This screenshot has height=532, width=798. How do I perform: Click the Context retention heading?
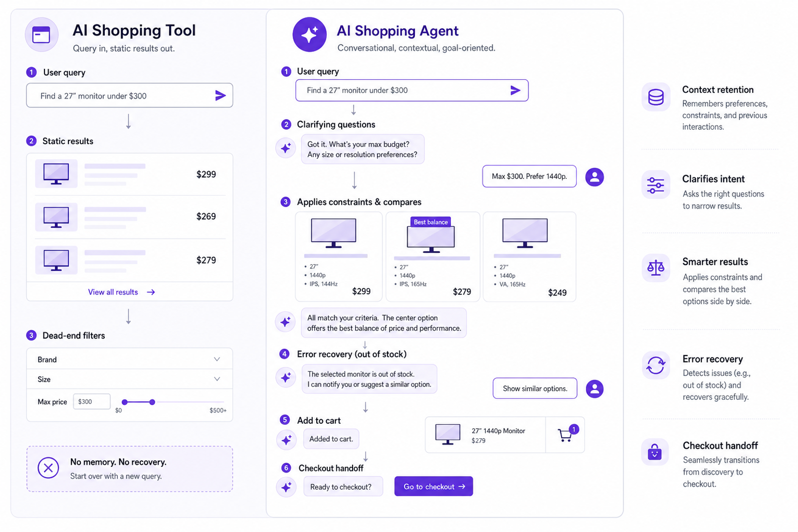(718, 90)
